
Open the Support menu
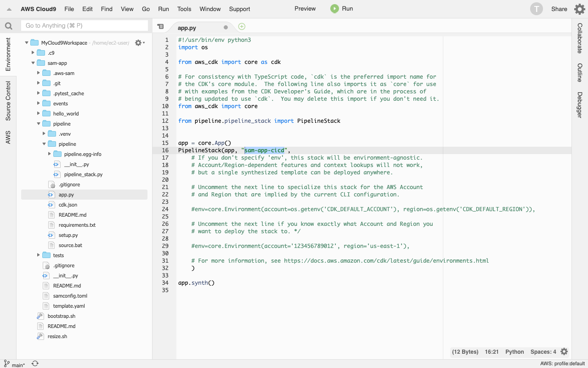click(239, 9)
